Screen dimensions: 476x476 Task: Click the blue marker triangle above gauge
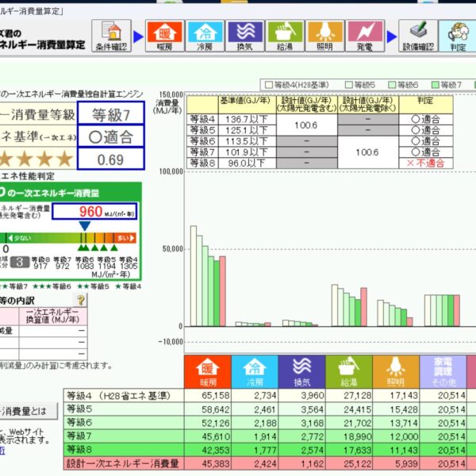coord(85,226)
